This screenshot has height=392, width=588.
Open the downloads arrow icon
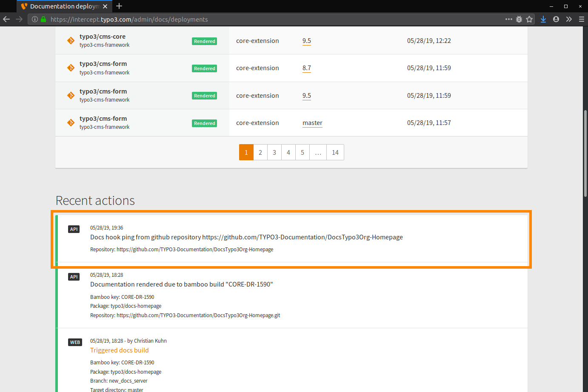click(543, 19)
